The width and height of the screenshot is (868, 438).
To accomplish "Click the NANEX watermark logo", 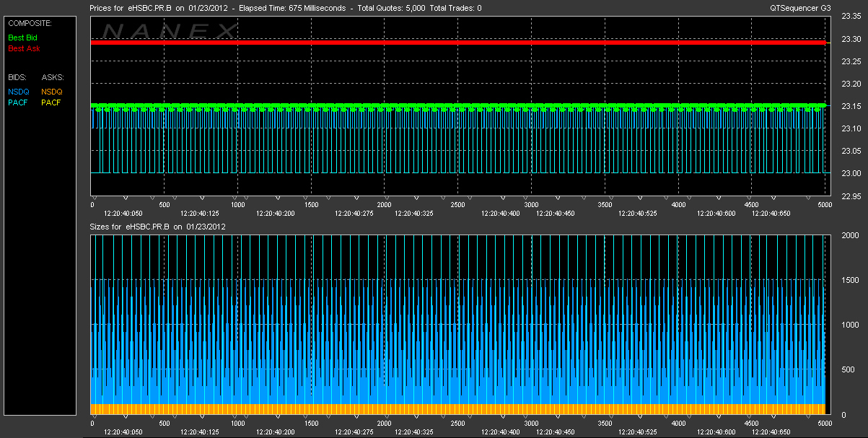I will point(169,31).
